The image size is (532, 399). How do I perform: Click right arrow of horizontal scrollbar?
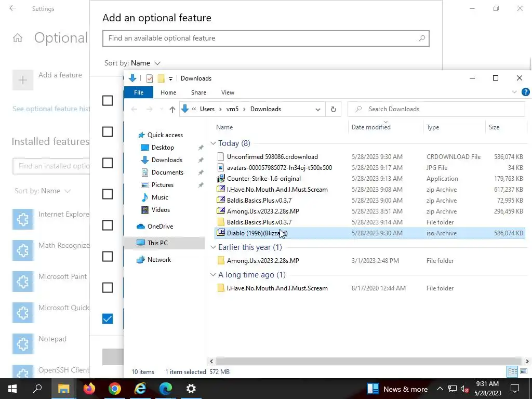(x=527, y=362)
